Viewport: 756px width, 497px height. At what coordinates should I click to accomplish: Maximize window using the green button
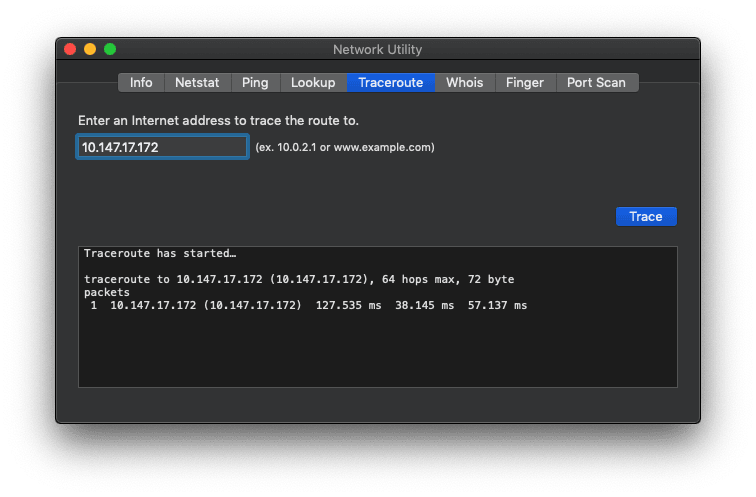coord(110,49)
